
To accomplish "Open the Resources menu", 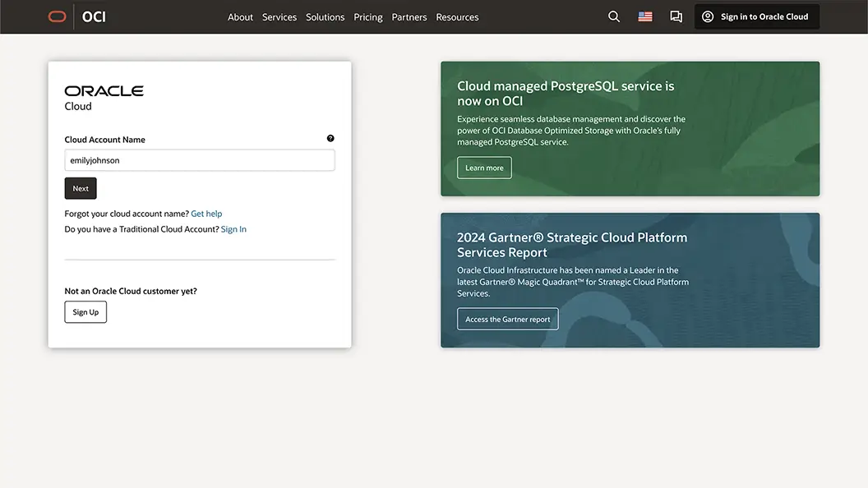I will coord(457,17).
